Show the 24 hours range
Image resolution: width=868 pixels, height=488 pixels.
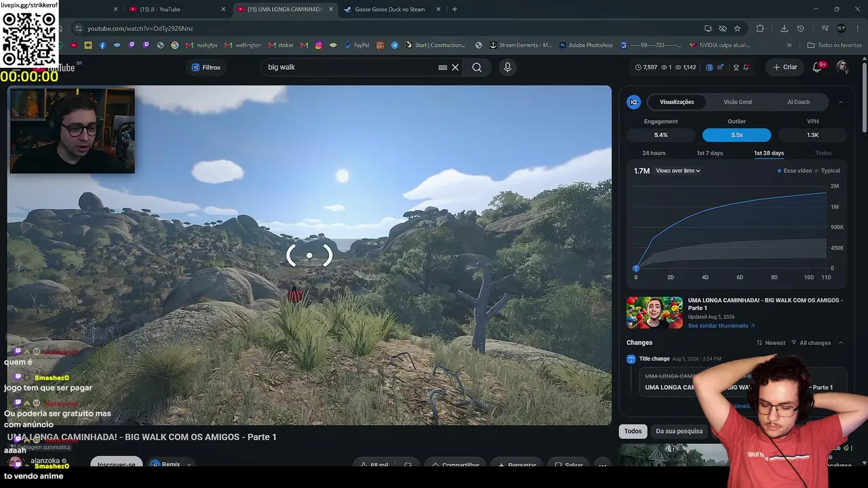tap(654, 153)
